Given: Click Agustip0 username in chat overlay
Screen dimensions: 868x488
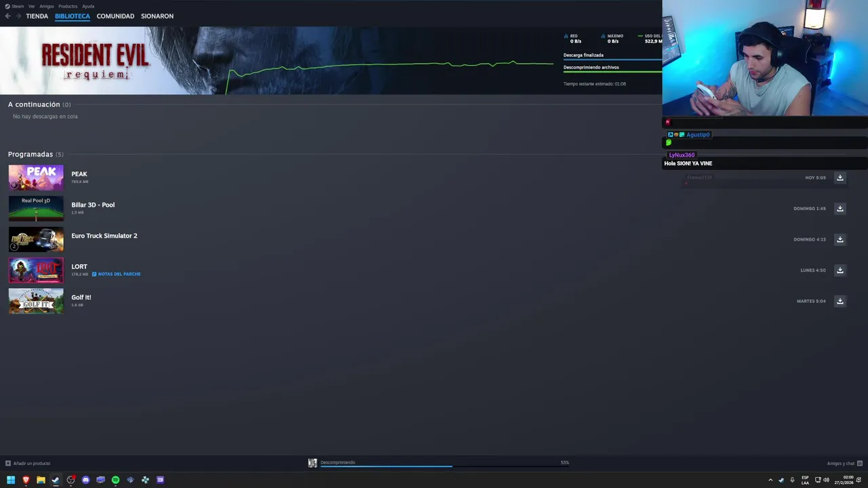Looking at the screenshot, I should [698, 135].
